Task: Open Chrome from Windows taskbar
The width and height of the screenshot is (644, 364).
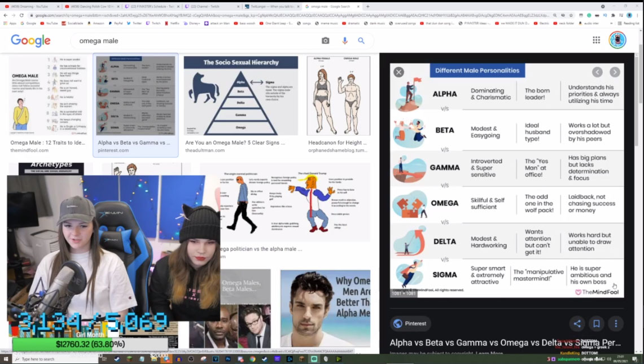Action: point(252,359)
